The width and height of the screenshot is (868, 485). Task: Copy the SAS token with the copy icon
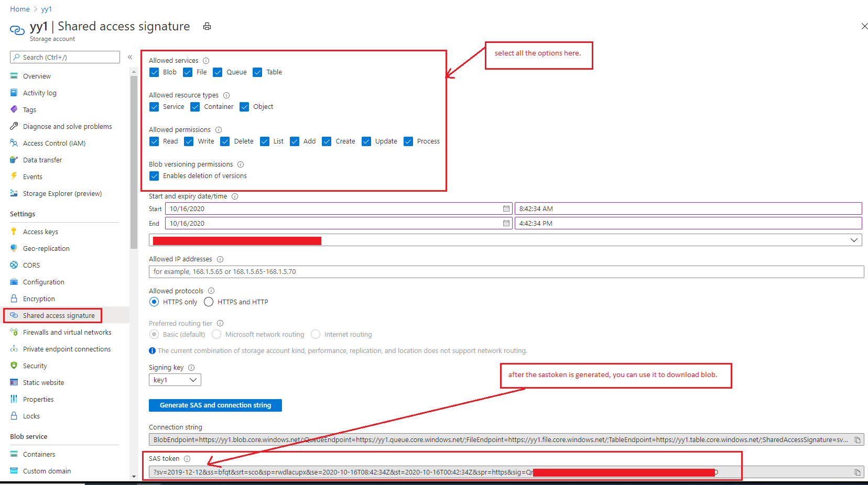858,472
